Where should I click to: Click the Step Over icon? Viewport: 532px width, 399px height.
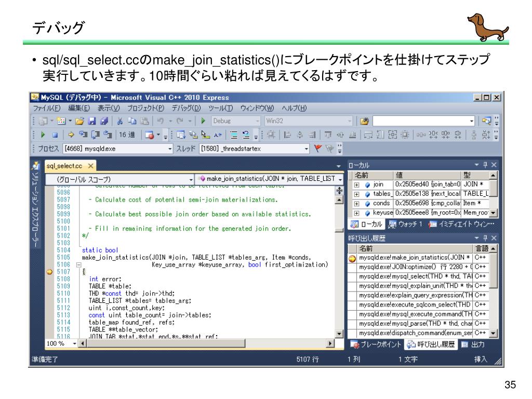(x=96, y=135)
